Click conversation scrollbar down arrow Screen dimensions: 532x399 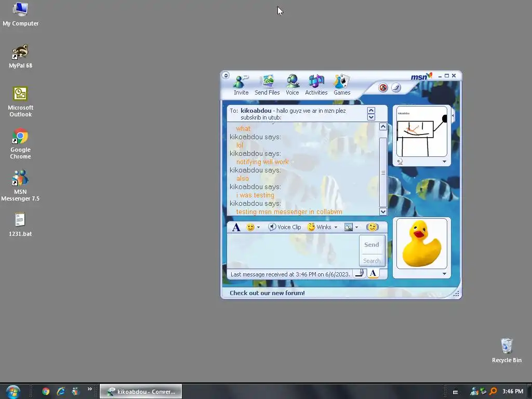[383, 211]
